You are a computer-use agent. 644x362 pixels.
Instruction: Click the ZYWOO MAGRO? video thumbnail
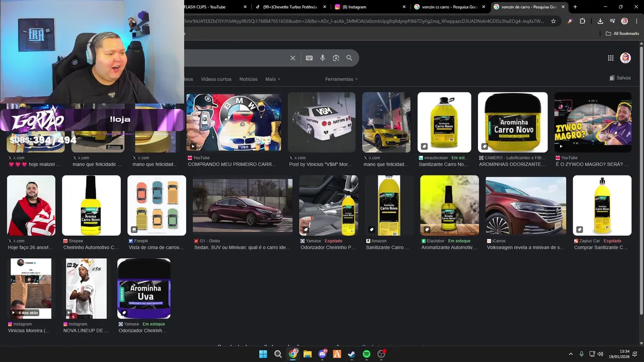pyautogui.click(x=593, y=122)
